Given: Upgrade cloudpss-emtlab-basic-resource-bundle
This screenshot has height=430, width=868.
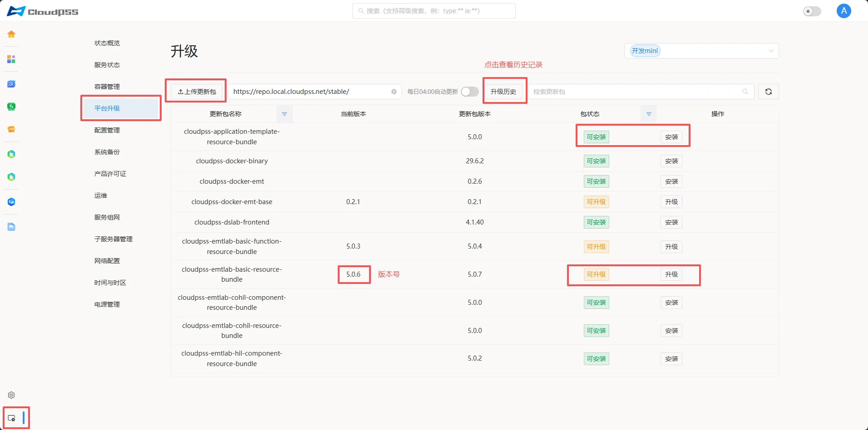Looking at the screenshot, I should (x=671, y=274).
